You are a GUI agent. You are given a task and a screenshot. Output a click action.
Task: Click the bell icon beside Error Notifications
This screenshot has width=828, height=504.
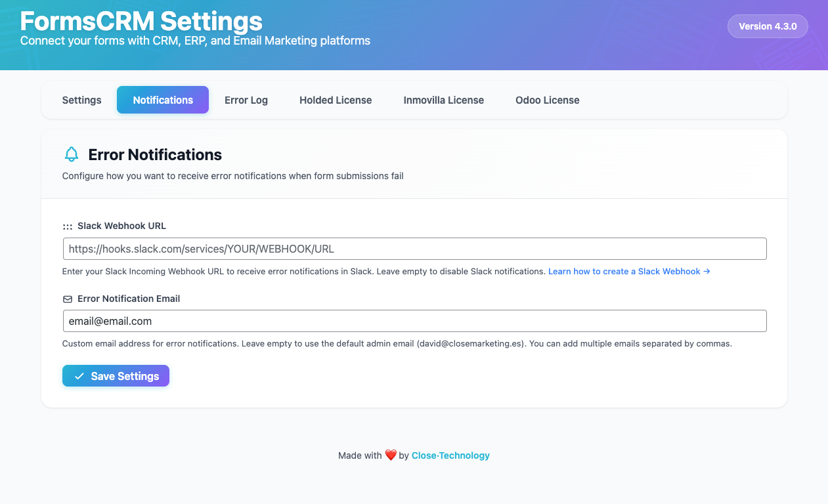pos(71,155)
